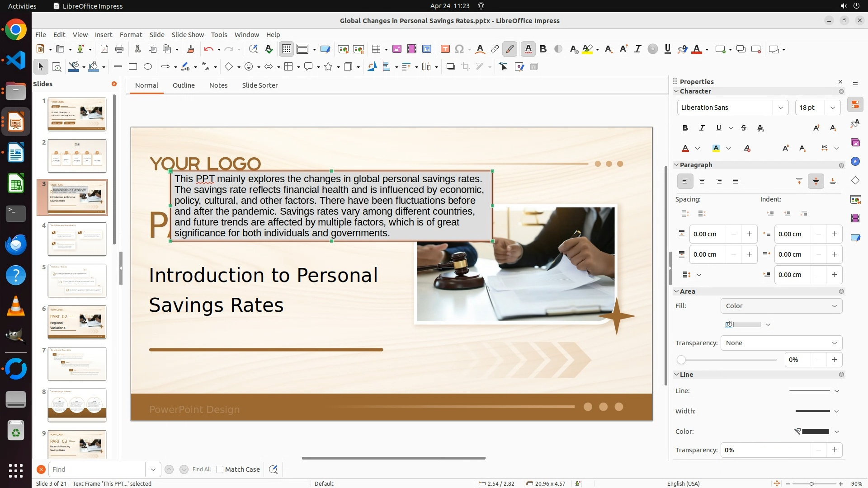Collapse the Paragraph section
The height and width of the screenshot is (488, 868).
pos(677,165)
